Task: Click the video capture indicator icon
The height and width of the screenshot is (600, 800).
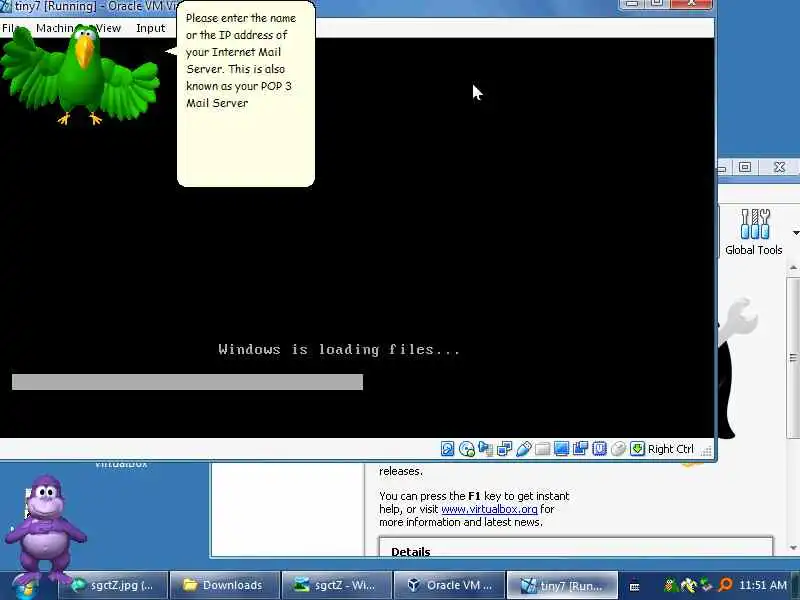Action: (x=581, y=448)
